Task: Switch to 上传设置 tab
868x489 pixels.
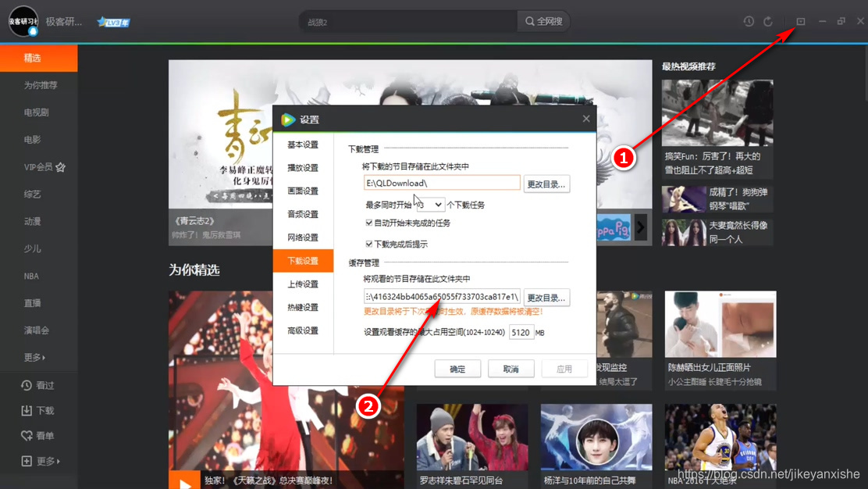Action: pyautogui.click(x=303, y=284)
